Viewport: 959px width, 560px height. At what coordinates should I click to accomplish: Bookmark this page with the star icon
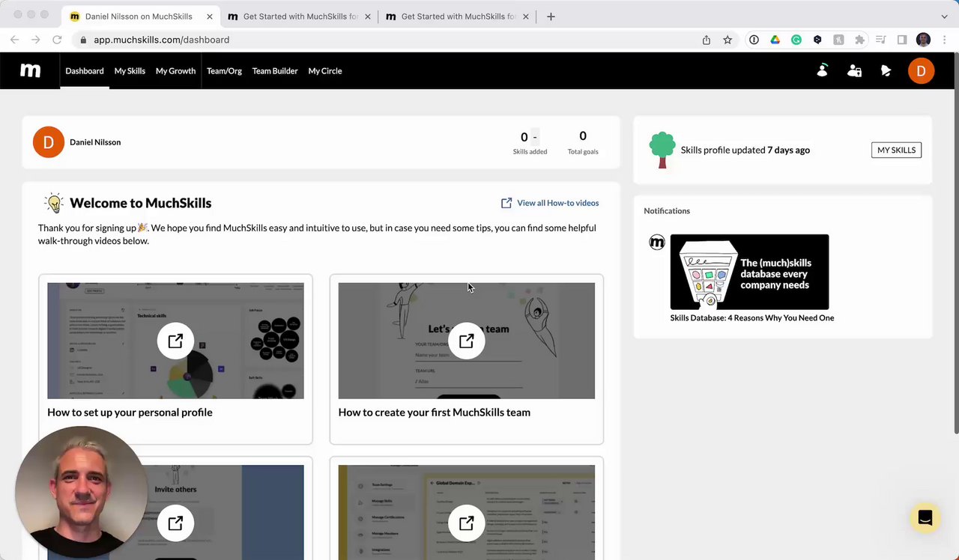pos(727,40)
